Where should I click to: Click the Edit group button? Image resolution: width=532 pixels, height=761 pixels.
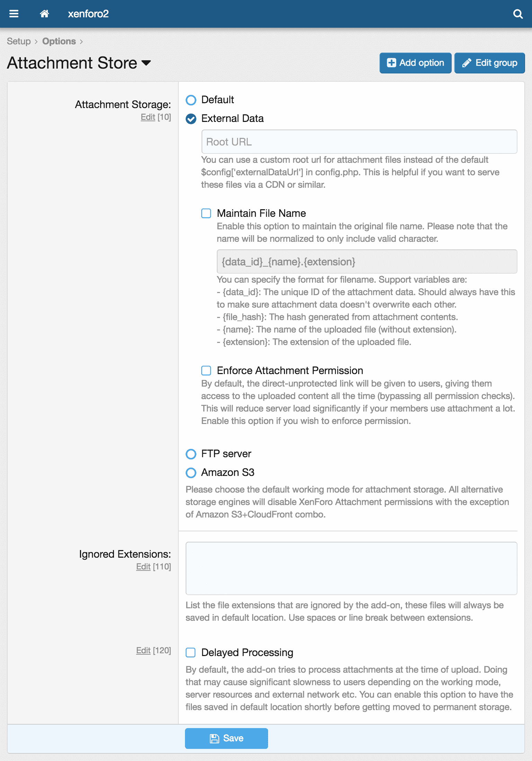click(489, 63)
